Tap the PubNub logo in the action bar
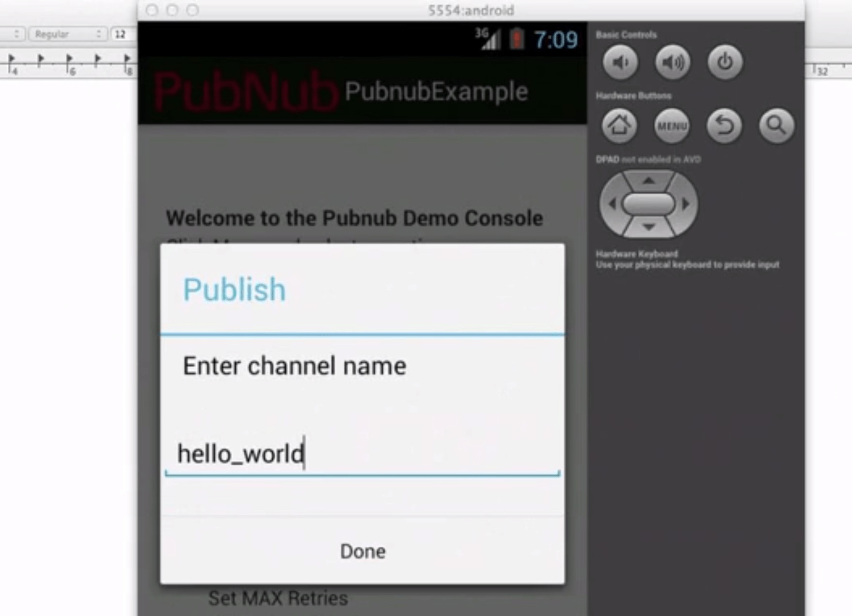Screen dimensions: 852x616 pyautogui.click(x=245, y=91)
